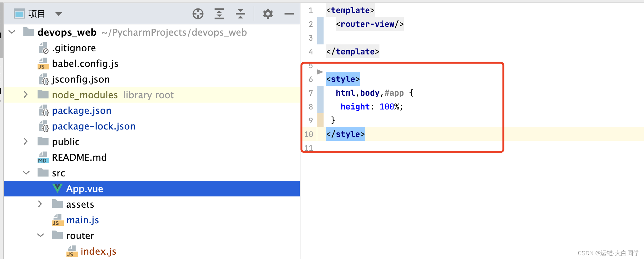Click the package.json file icon
644x259 pixels.
(x=44, y=110)
